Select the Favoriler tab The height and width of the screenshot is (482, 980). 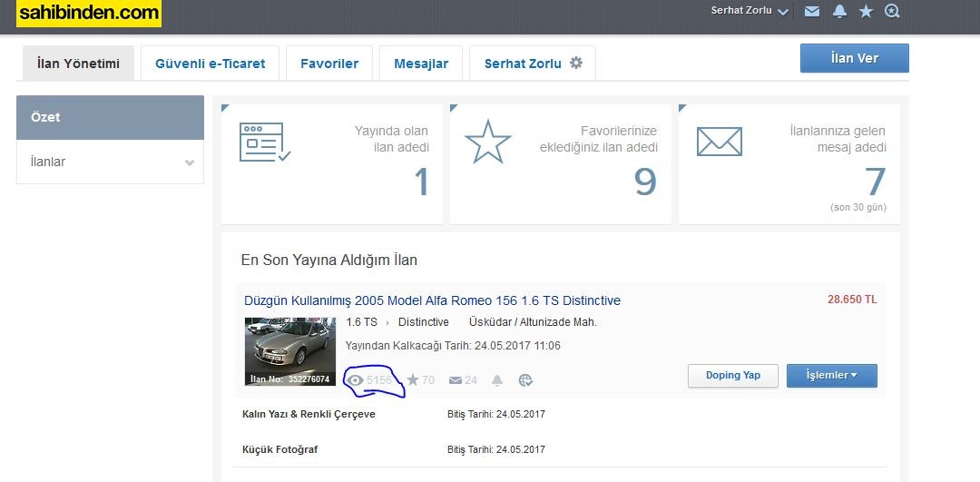pos(329,64)
